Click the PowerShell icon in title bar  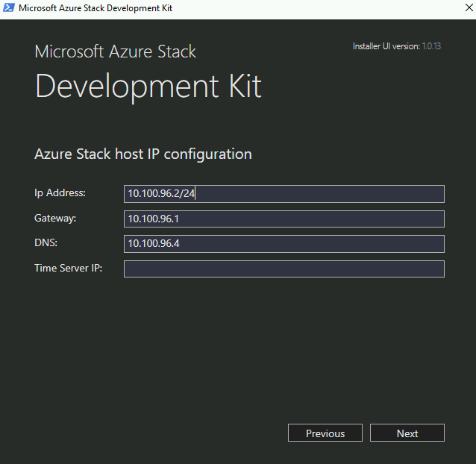(x=9, y=8)
